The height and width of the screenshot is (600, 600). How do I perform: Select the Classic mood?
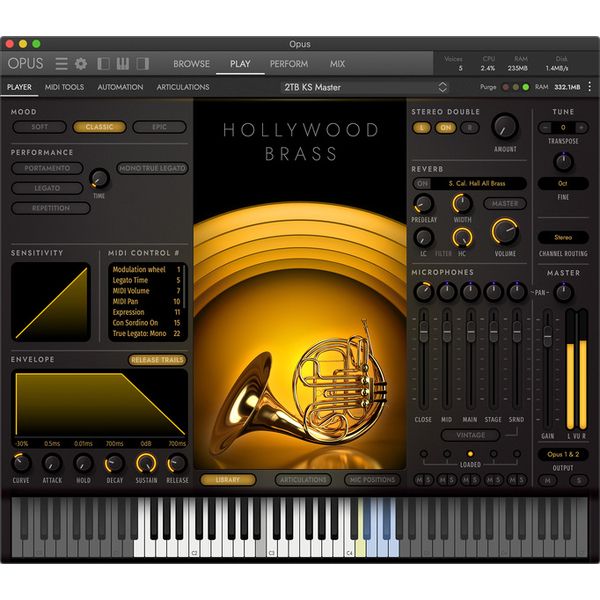pyautogui.click(x=99, y=127)
